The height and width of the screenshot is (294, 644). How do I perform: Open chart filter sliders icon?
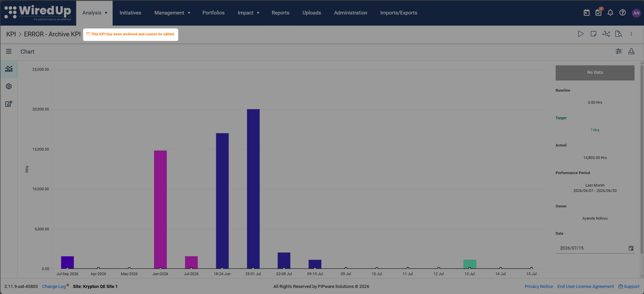click(x=619, y=51)
